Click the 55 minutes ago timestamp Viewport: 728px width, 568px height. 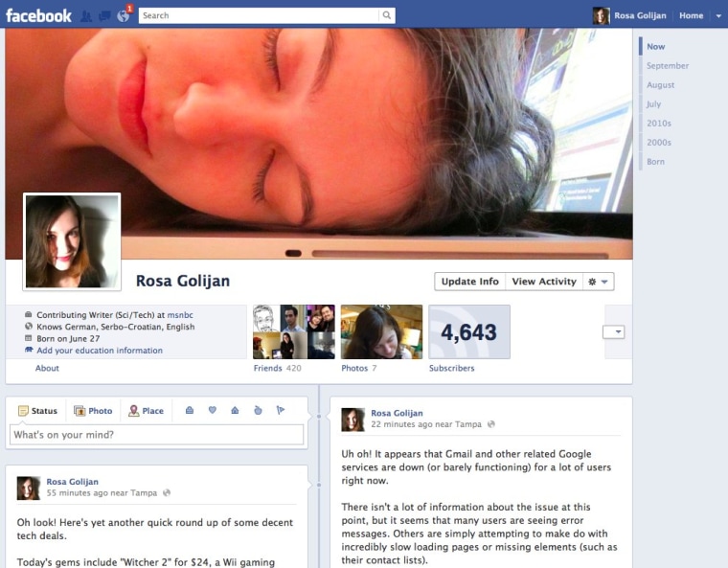(75, 492)
